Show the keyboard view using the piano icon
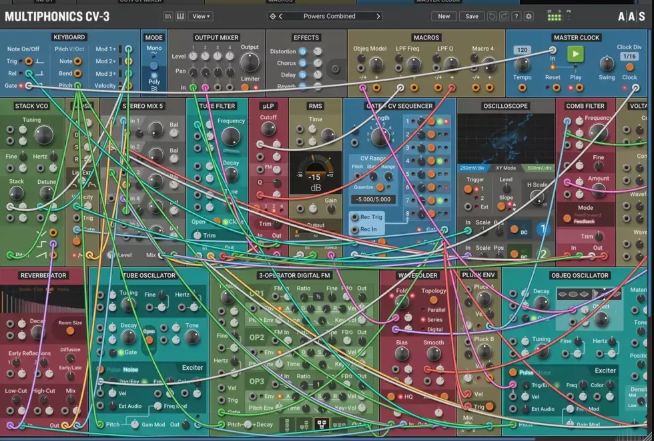This screenshot has width=654, height=441. (x=181, y=16)
